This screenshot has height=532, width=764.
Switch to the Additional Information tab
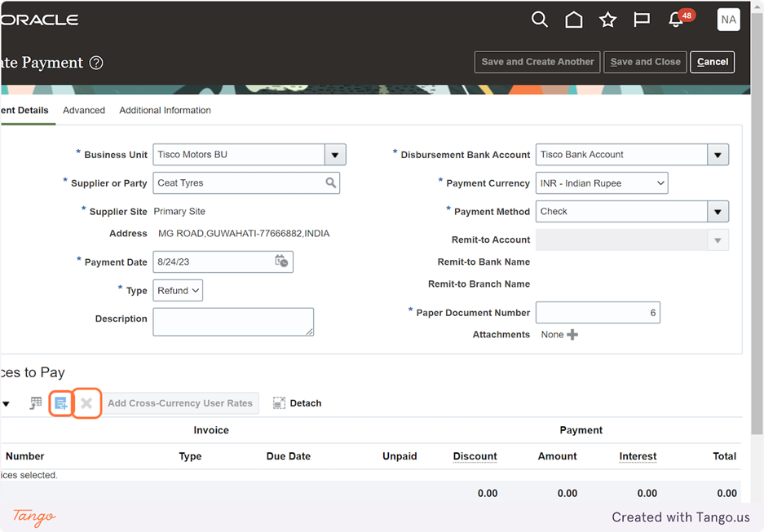tap(165, 110)
